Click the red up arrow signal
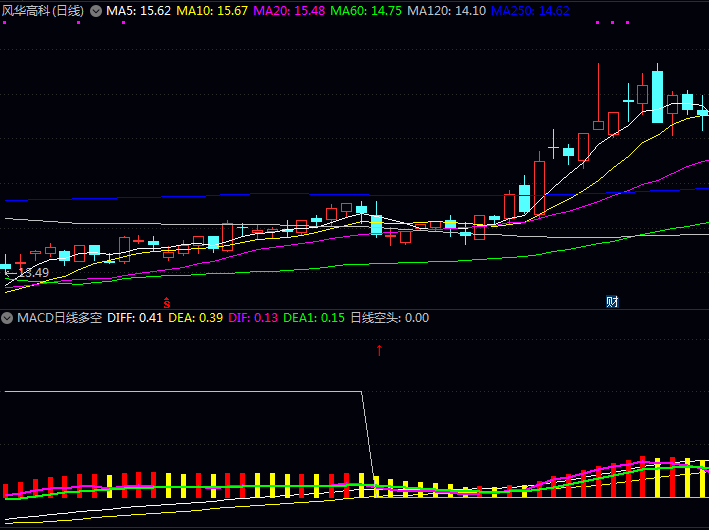The image size is (709, 530). click(379, 350)
